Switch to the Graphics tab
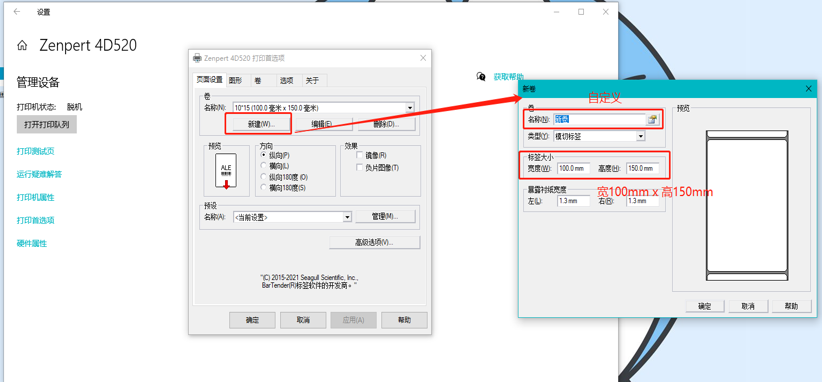This screenshot has width=822, height=382. tap(235, 81)
